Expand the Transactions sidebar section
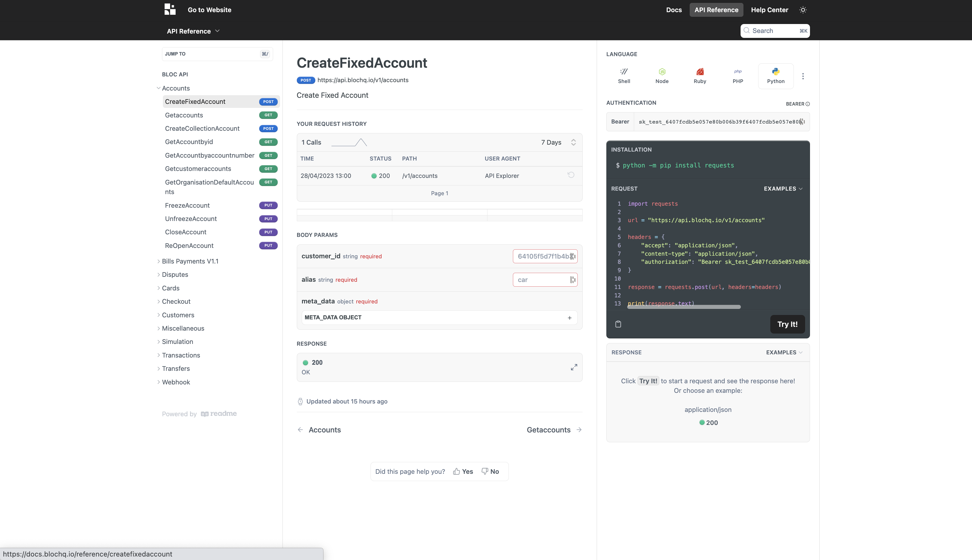This screenshot has width=972, height=560. tap(181, 355)
